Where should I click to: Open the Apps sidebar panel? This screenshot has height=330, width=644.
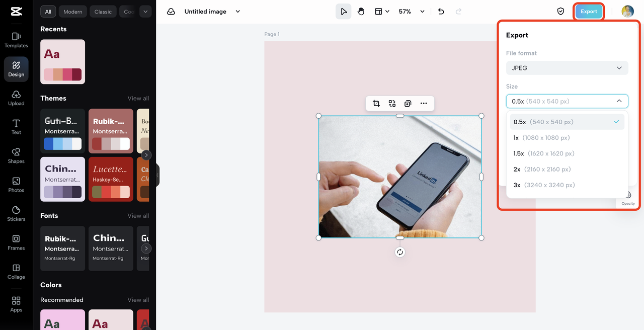[16, 304]
